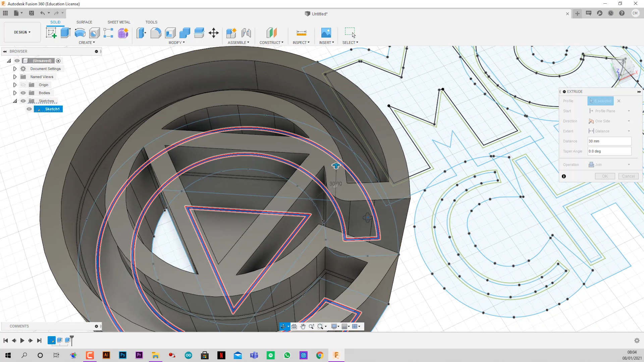Expand the Bodies folder

tap(15, 93)
